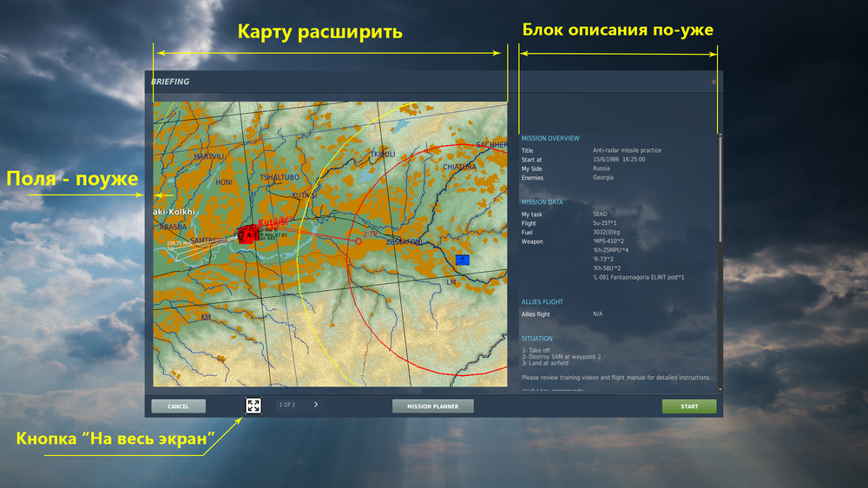
Task: Click the blue unit marker on map
Action: (x=463, y=260)
